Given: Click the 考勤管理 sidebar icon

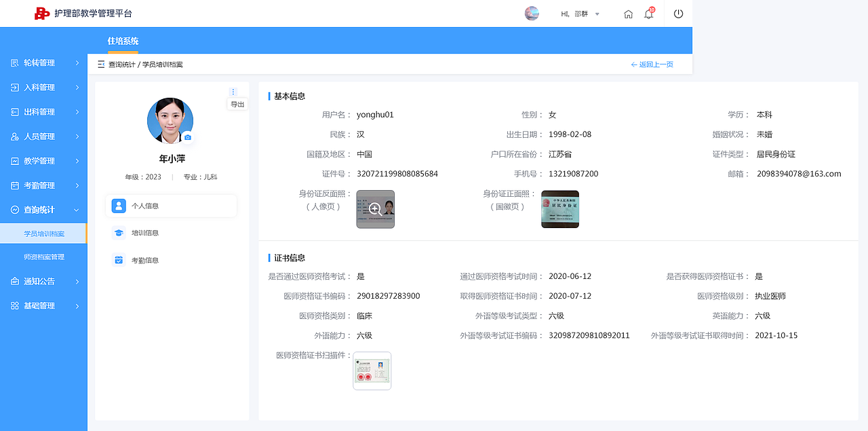Looking at the screenshot, I should 15,185.
